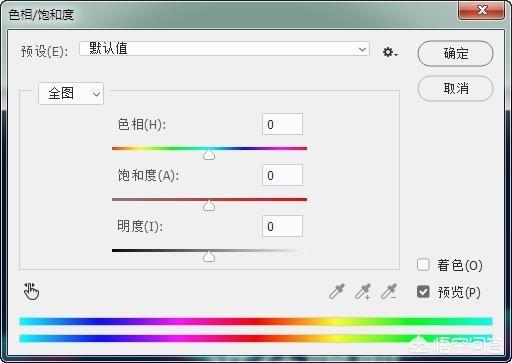Screen dimensions: 512x363
Task: Click the upper rainbow color bar
Action: click(256, 321)
